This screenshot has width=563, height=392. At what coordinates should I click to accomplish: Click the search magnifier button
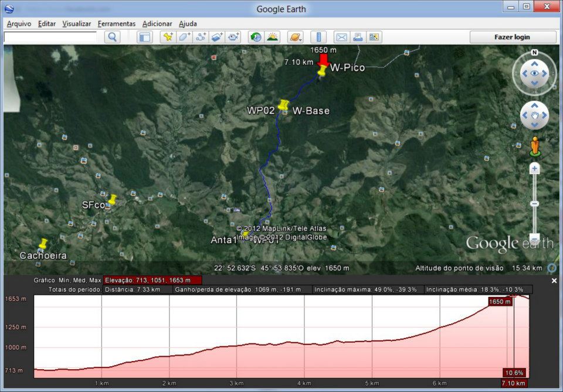pos(112,37)
